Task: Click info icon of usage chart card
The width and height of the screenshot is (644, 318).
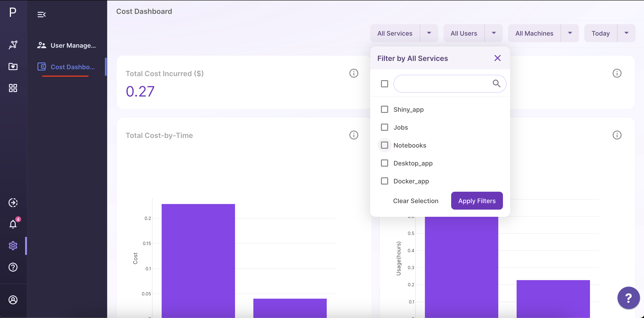Action: click(x=617, y=135)
